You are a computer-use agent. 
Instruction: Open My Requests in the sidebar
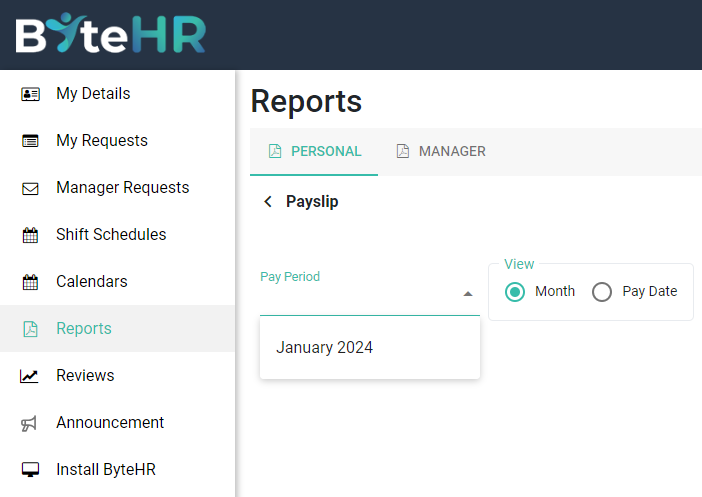click(117, 141)
